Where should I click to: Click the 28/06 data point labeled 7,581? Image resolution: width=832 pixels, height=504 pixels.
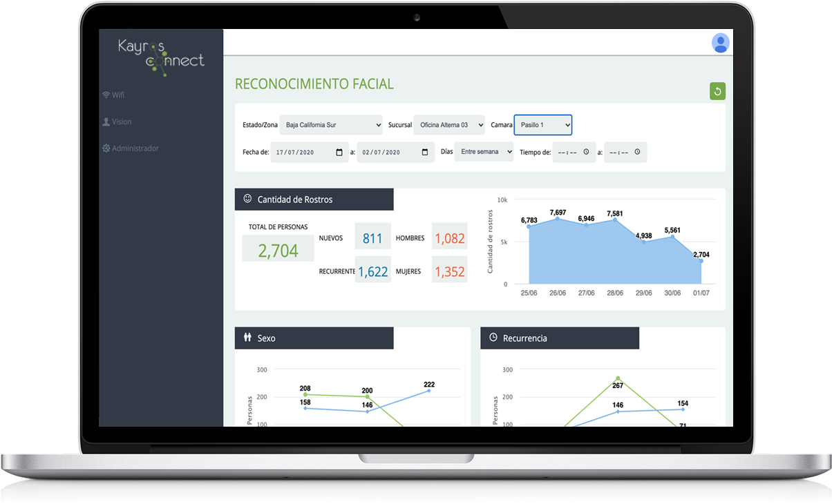pyautogui.click(x=614, y=220)
